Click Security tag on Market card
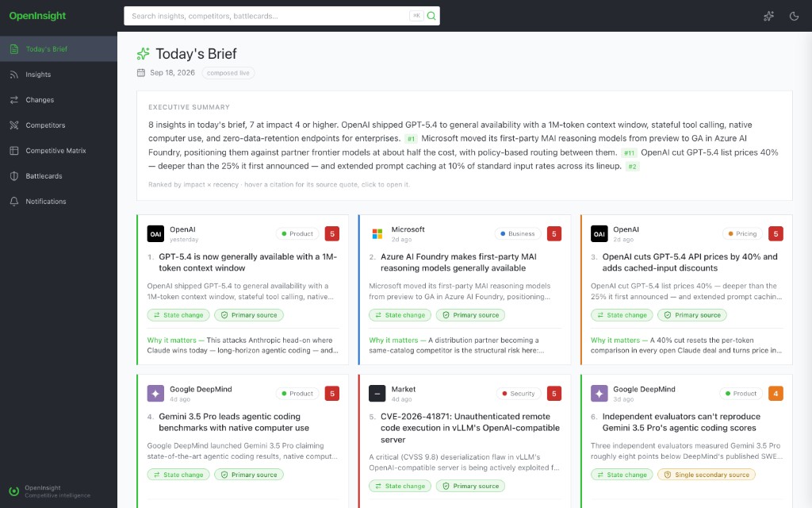Image resolution: width=812 pixels, height=508 pixels. tap(519, 394)
